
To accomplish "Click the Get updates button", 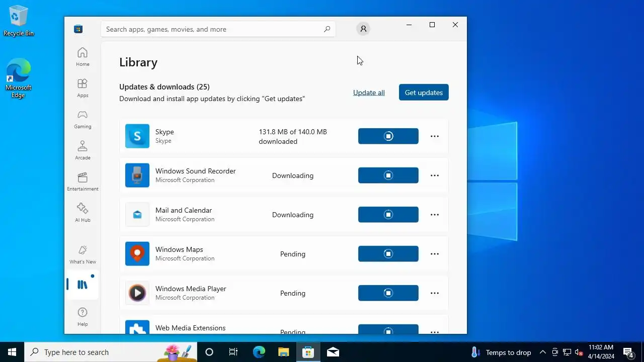I will [x=424, y=93].
